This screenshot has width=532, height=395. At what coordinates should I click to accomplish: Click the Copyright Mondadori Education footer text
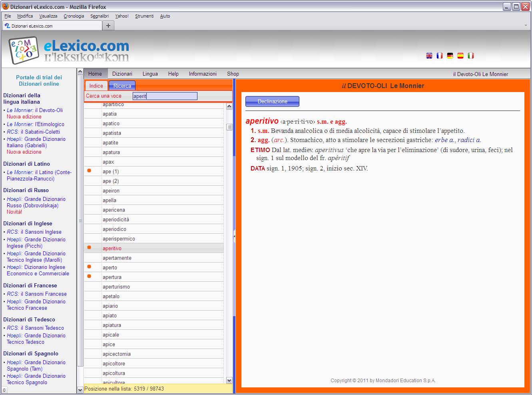click(x=383, y=381)
